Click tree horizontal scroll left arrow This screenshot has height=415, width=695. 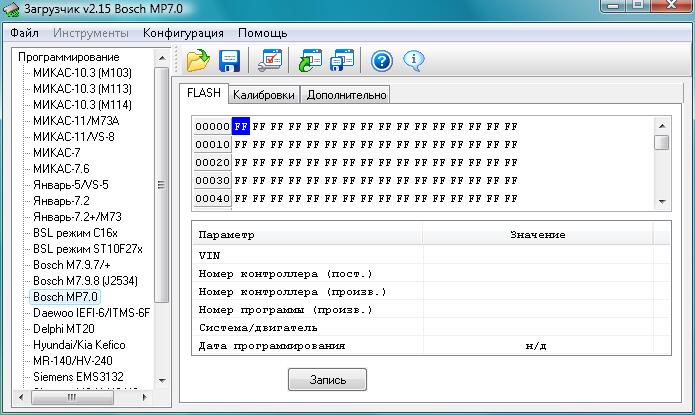click(20, 397)
